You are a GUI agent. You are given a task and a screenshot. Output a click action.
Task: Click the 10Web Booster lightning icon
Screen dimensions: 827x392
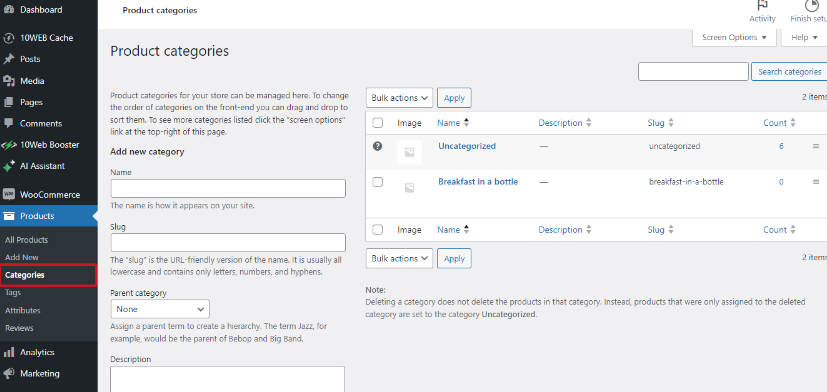click(8, 145)
